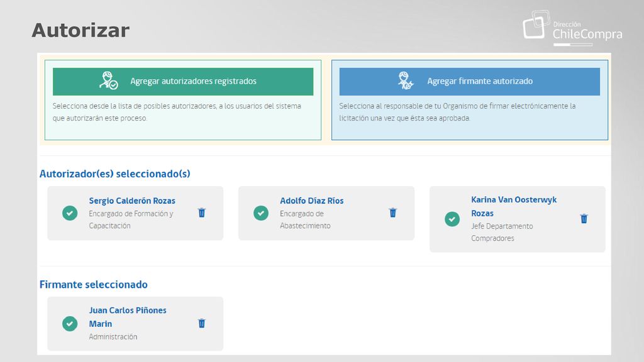The image size is (644, 362).
Task: Click the Agregar firmante autorizado button
Action: tap(469, 81)
